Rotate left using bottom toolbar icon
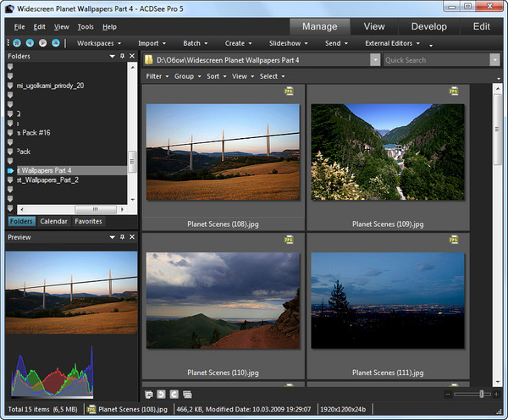Screen dimensions: 508x420 (x=161, y=394)
